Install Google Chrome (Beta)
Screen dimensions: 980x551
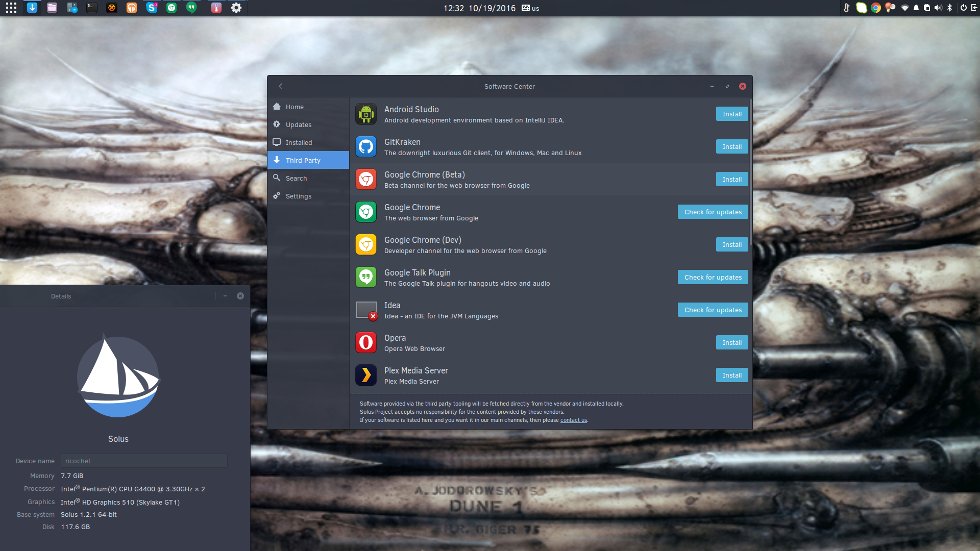pos(732,180)
